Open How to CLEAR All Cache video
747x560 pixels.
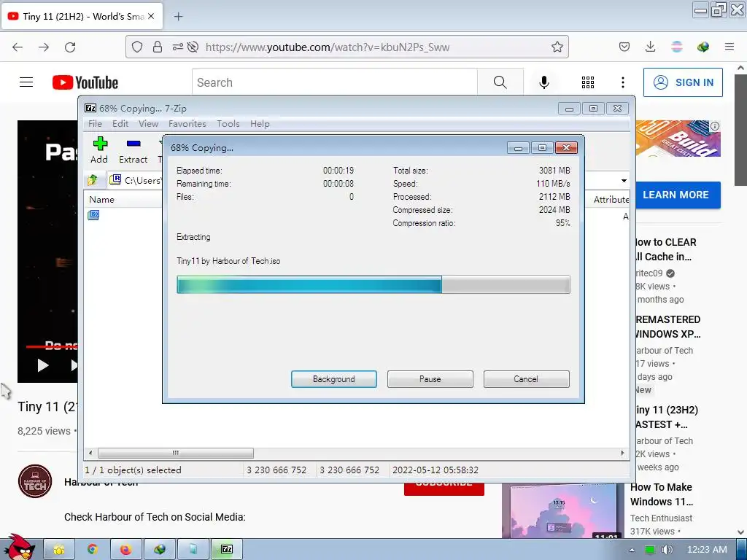tap(665, 249)
